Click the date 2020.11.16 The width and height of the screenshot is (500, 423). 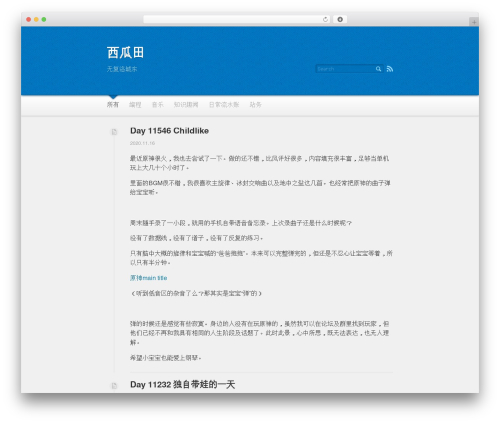tap(142, 143)
